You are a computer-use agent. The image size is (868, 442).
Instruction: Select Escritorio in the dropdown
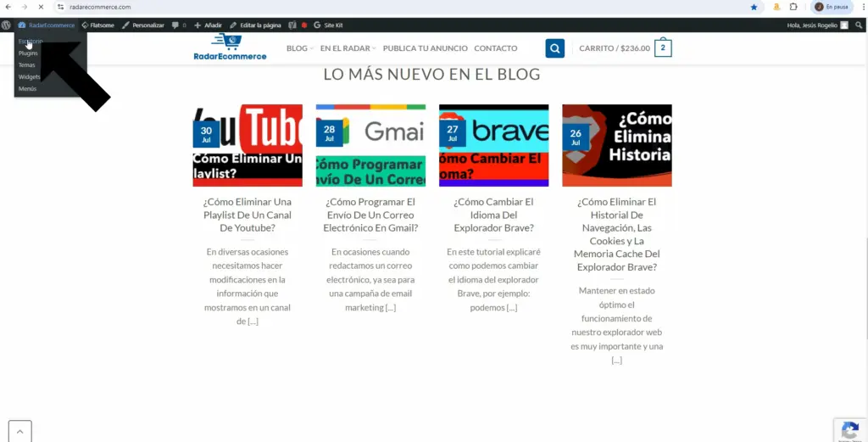click(30, 42)
